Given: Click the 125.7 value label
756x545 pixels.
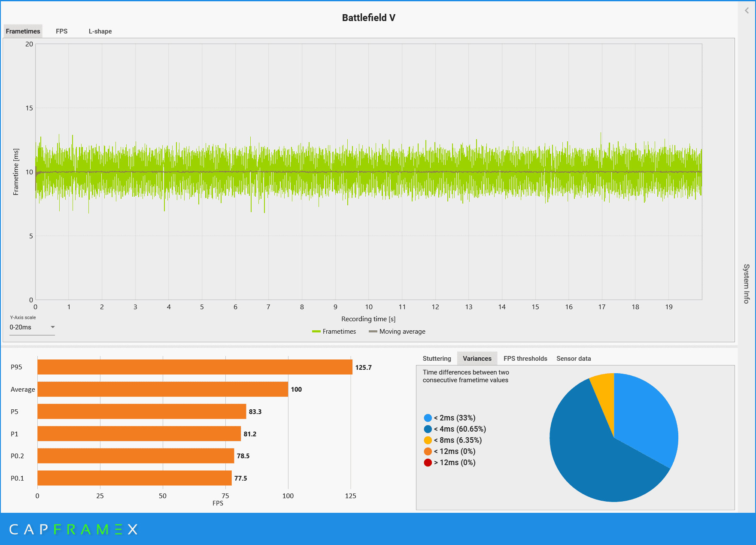Looking at the screenshot, I should (363, 368).
